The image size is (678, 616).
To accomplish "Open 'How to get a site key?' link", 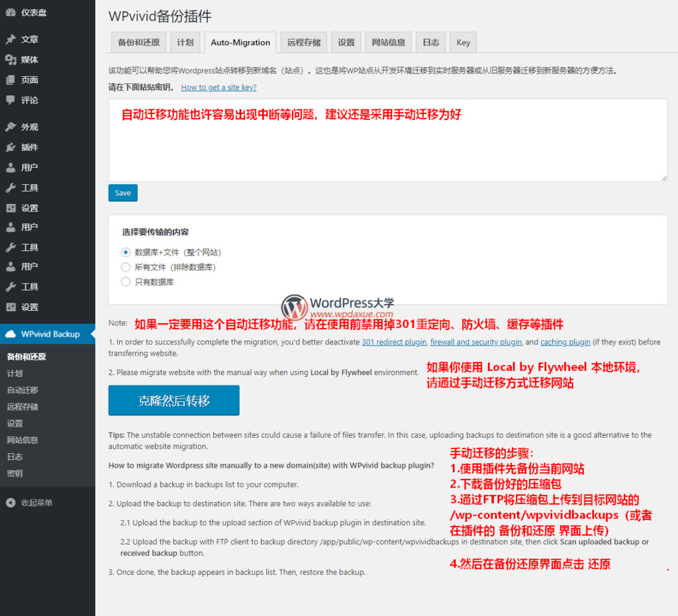I will point(218,87).
